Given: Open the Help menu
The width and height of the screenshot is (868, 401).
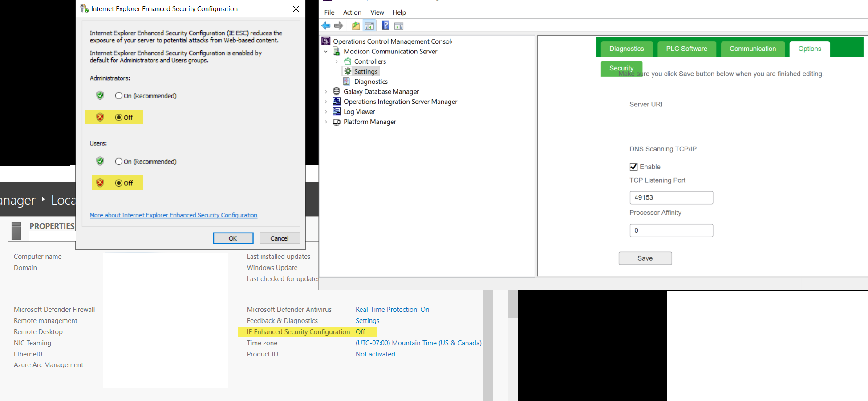Looking at the screenshot, I should pyautogui.click(x=399, y=12).
